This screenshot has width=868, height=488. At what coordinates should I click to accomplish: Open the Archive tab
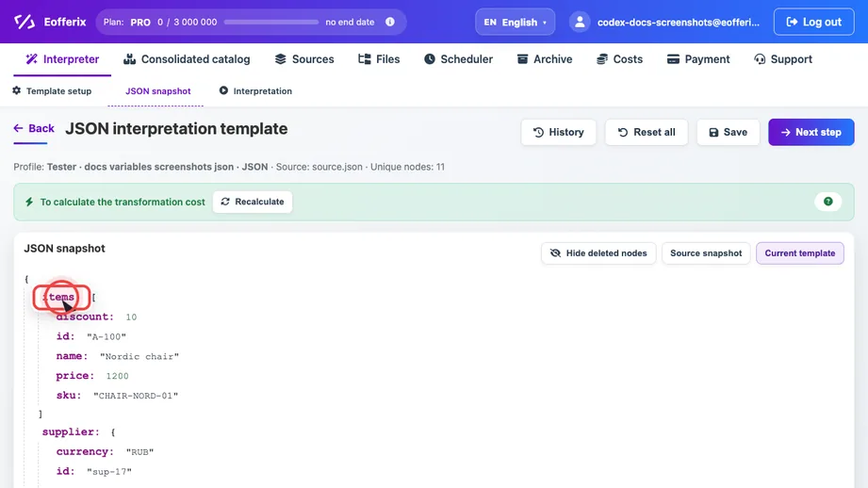coord(545,59)
